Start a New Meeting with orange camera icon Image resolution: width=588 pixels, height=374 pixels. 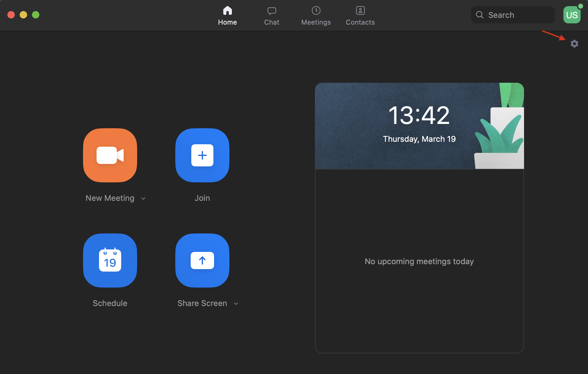tap(110, 155)
